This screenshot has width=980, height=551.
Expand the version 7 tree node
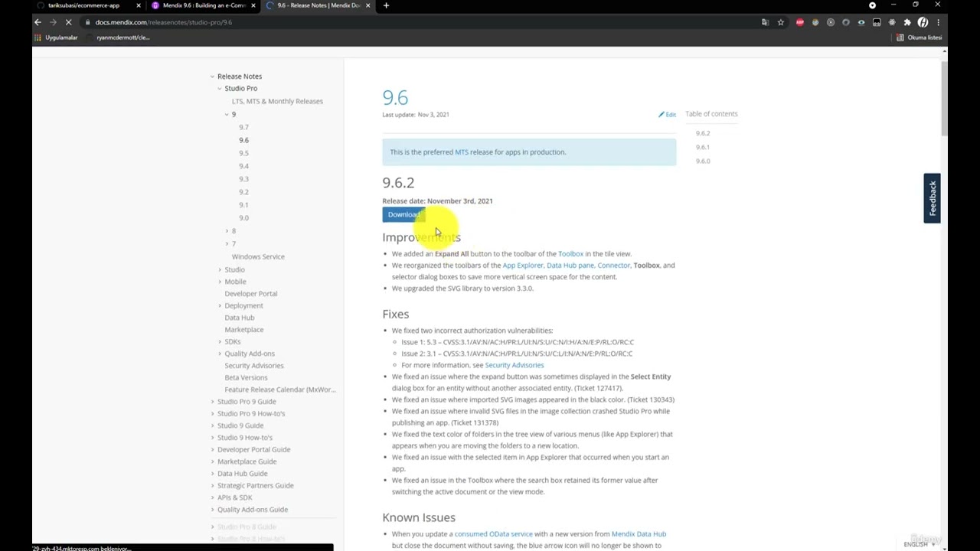click(x=227, y=244)
